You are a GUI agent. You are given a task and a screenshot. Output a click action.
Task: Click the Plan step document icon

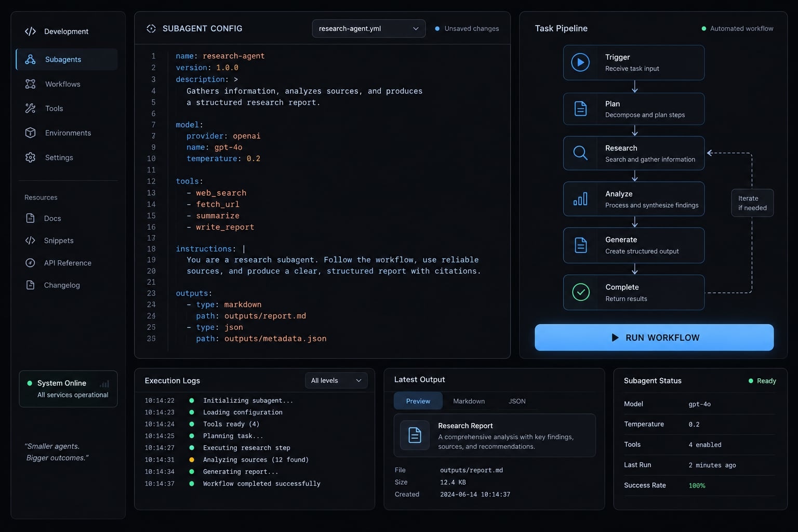(x=580, y=109)
